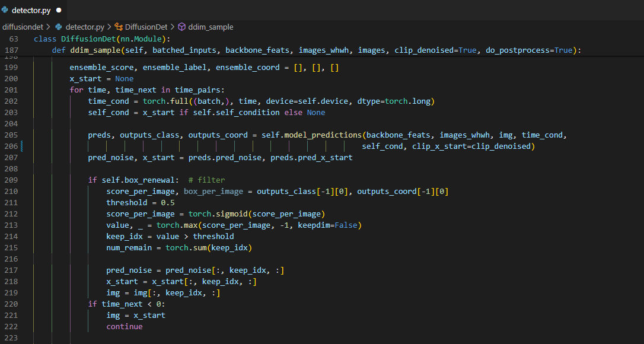Click the continue keyword on line 222

[x=125, y=327]
